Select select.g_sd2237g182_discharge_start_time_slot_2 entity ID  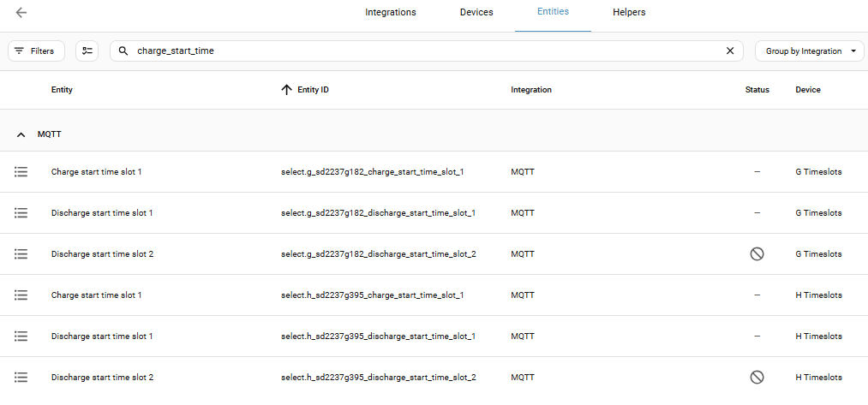click(x=379, y=254)
